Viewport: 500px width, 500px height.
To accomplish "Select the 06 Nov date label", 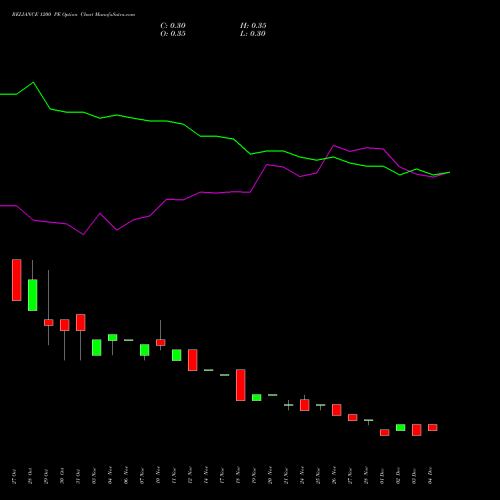I will pos(126,475).
